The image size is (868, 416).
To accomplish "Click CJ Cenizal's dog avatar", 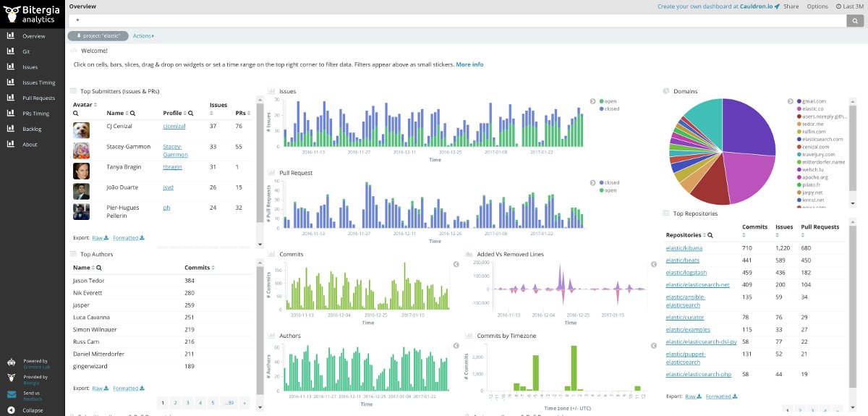I will pyautogui.click(x=82, y=130).
